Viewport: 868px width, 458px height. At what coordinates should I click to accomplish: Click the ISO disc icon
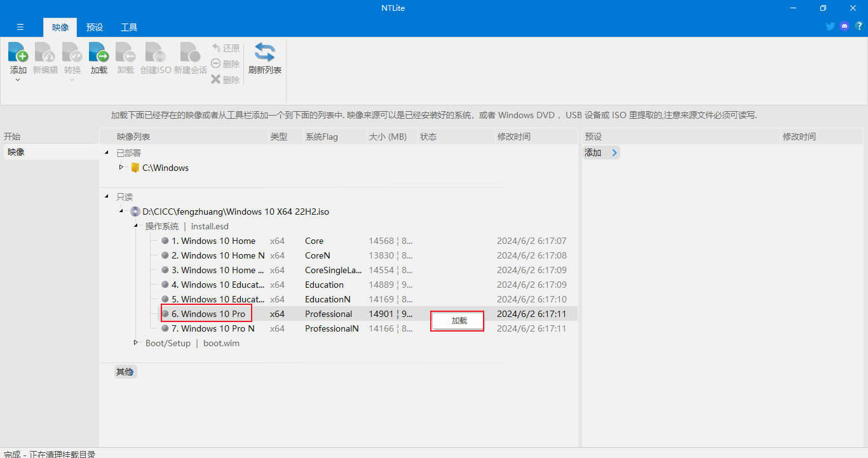[x=135, y=212]
